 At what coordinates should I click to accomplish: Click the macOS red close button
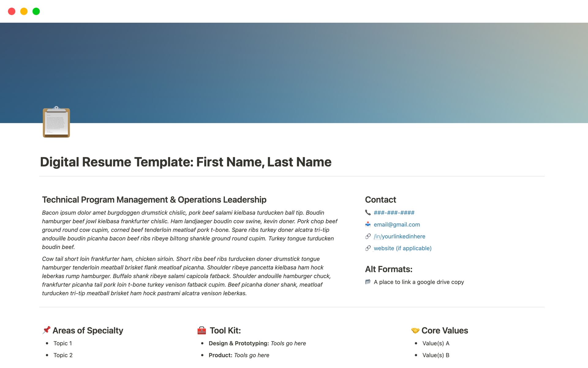tap(12, 11)
